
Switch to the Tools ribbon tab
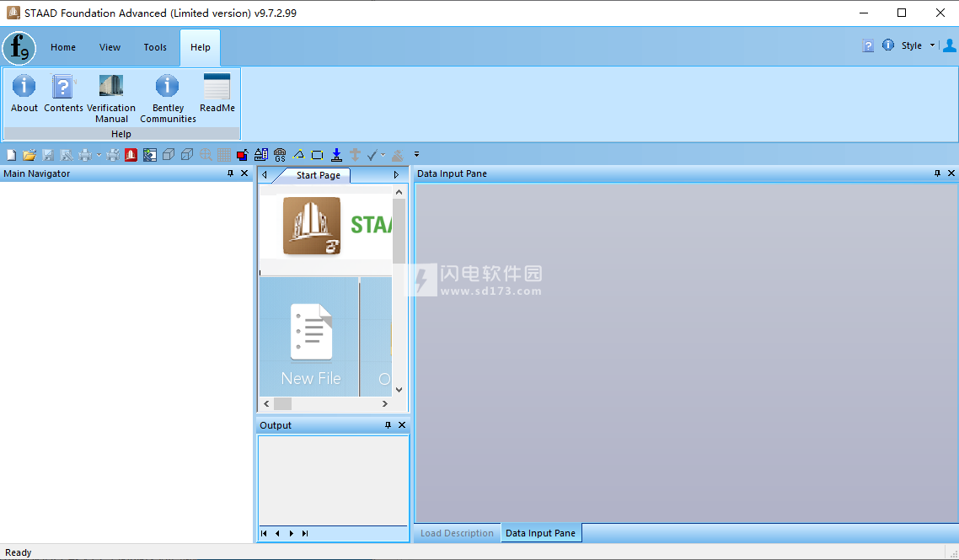click(155, 47)
